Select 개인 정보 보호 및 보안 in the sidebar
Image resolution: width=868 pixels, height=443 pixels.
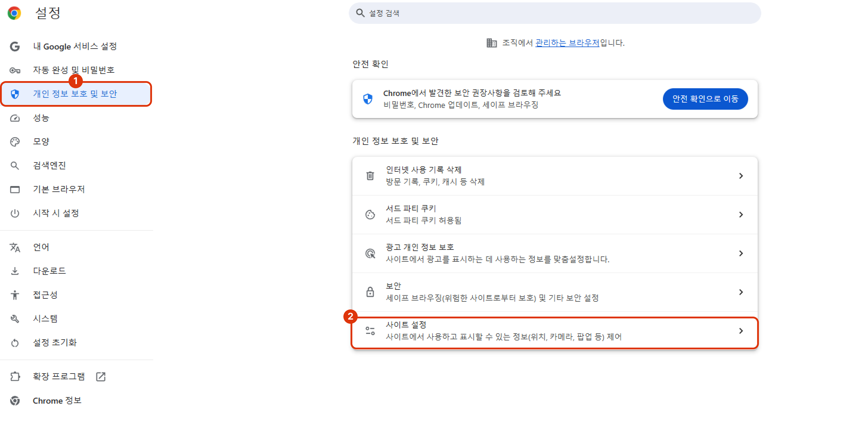[x=75, y=94]
